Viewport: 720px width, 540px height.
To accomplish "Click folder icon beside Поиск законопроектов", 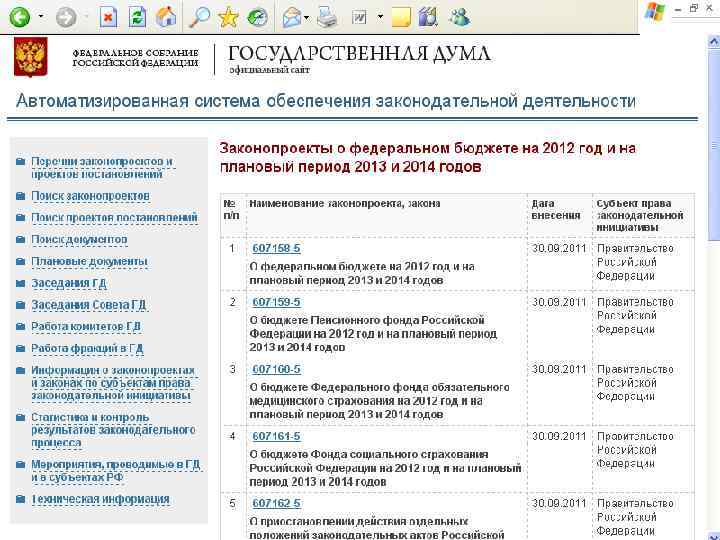I will coord(20,196).
